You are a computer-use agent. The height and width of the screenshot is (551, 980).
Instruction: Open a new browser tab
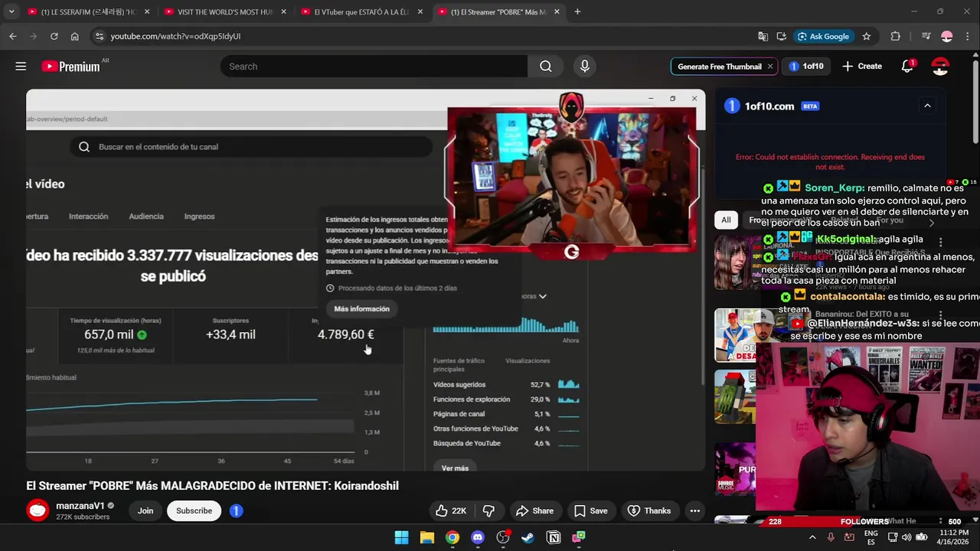(x=577, y=11)
